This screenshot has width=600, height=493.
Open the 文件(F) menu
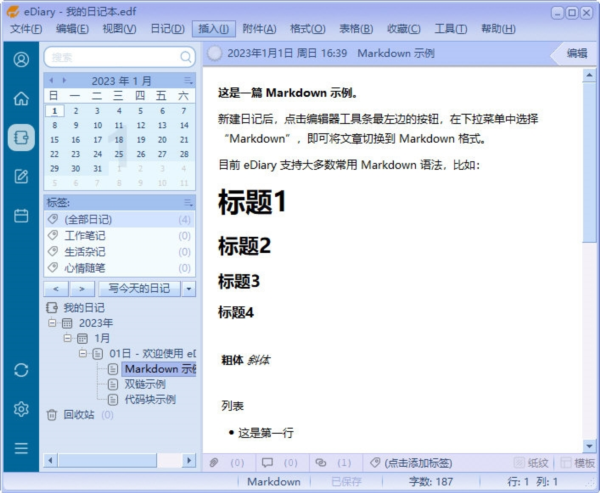pyautogui.click(x=26, y=29)
